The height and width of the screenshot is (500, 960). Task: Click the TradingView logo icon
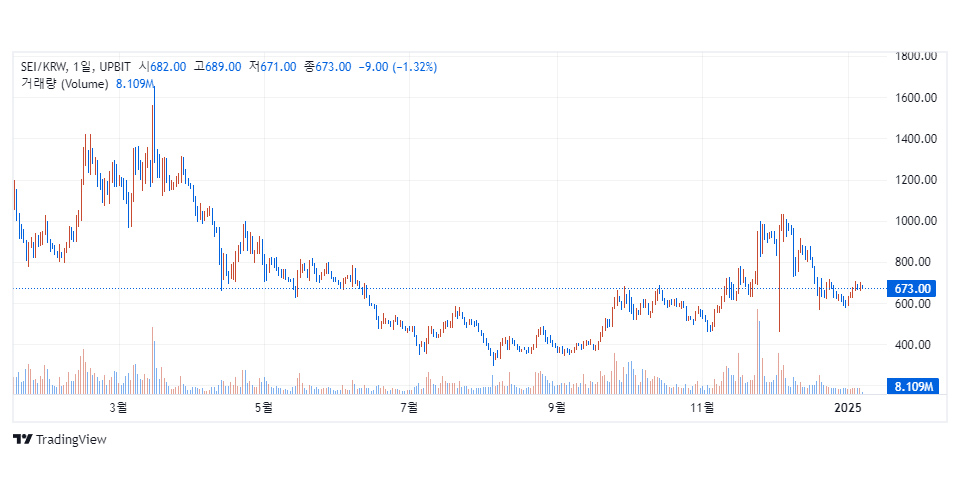21,439
